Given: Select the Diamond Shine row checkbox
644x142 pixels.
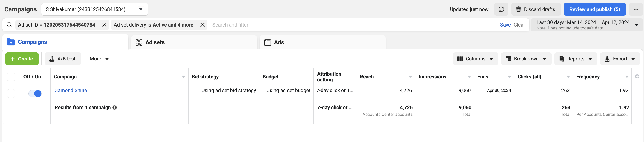Looking at the screenshot, I should click(11, 93).
